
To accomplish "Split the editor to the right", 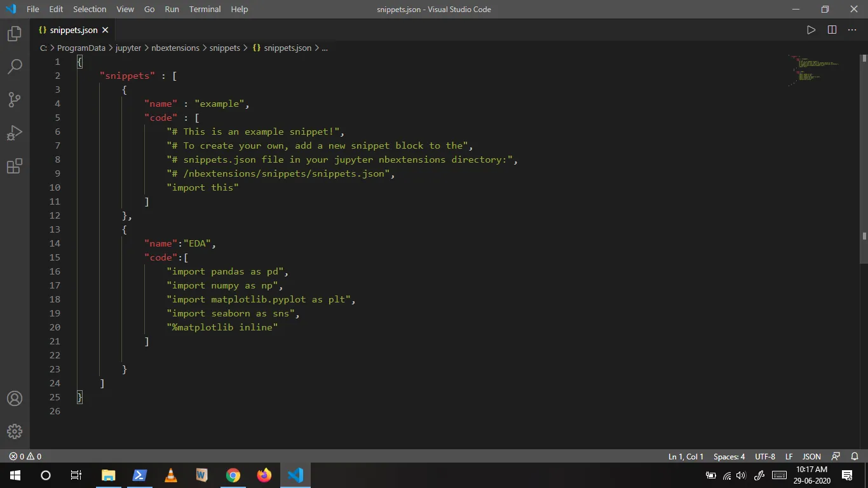I will 832,30.
